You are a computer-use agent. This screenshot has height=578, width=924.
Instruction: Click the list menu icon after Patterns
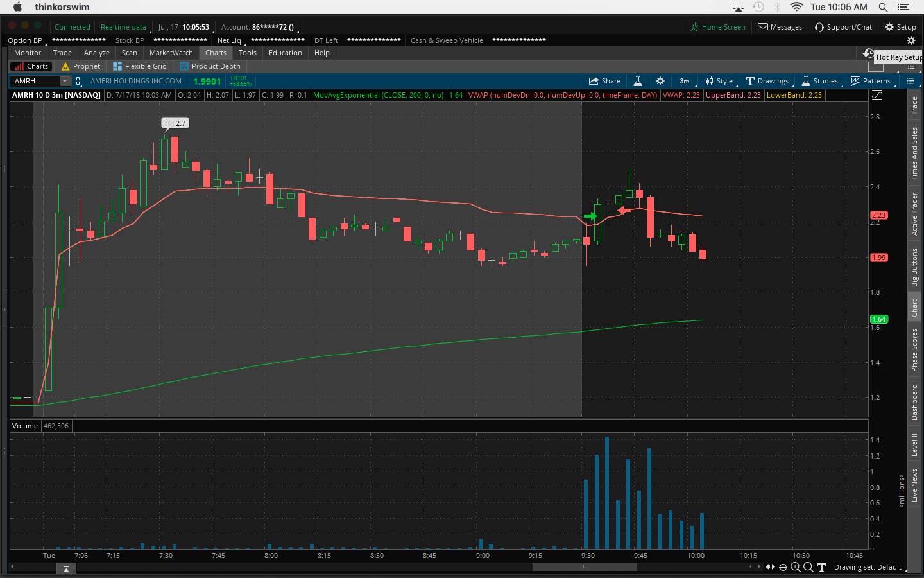tap(910, 81)
